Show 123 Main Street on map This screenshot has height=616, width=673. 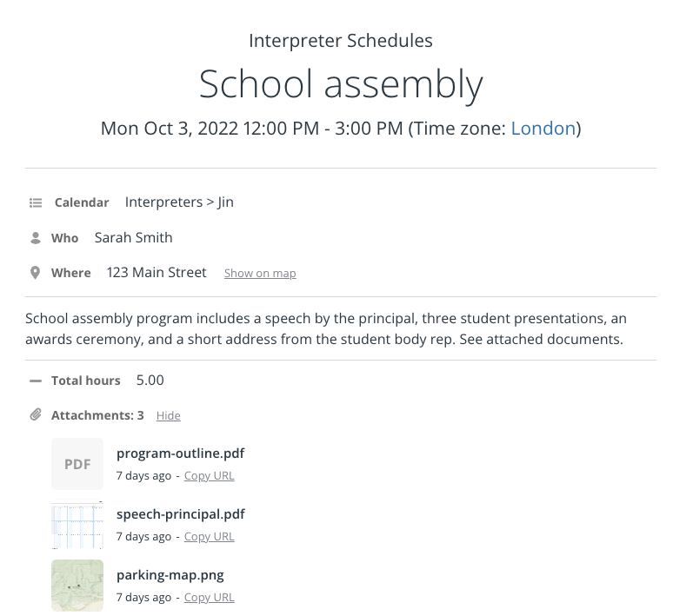[260, 274]
